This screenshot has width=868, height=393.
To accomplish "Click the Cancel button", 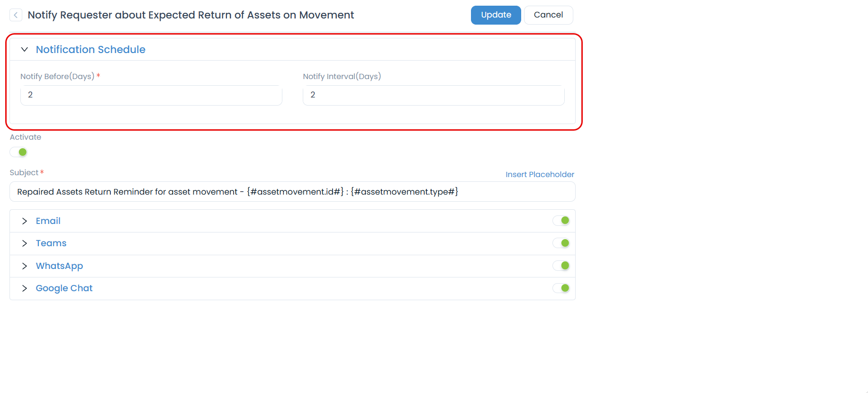I will click(548, 15).
